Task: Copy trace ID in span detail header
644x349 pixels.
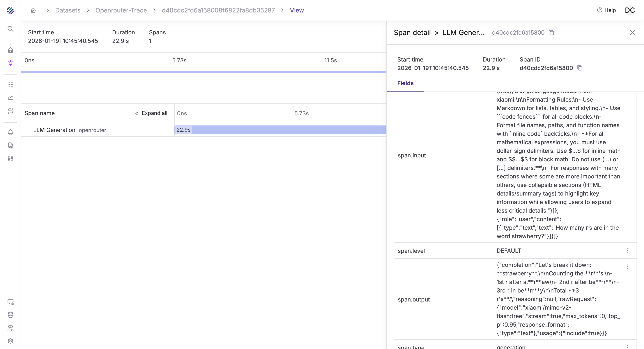Action: [551, 33]
